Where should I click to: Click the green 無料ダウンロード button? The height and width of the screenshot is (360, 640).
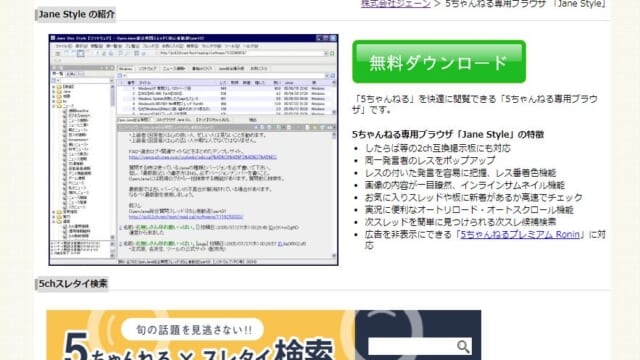point(439,62)
